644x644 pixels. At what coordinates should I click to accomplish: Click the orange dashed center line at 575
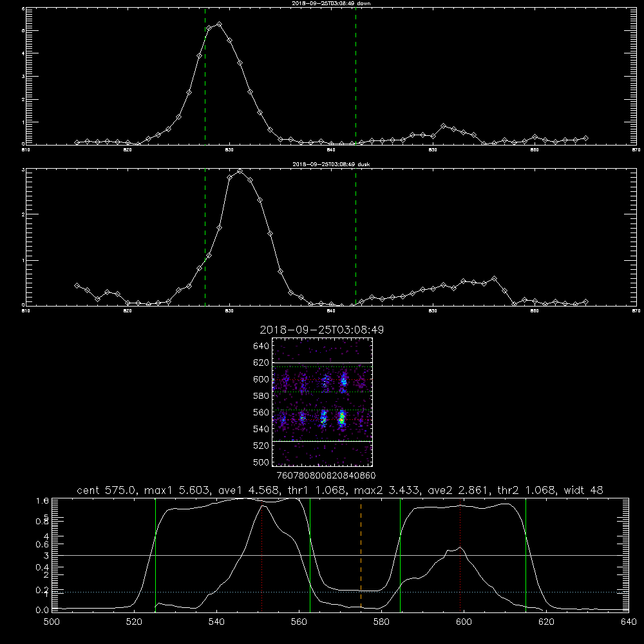(361, 556)
